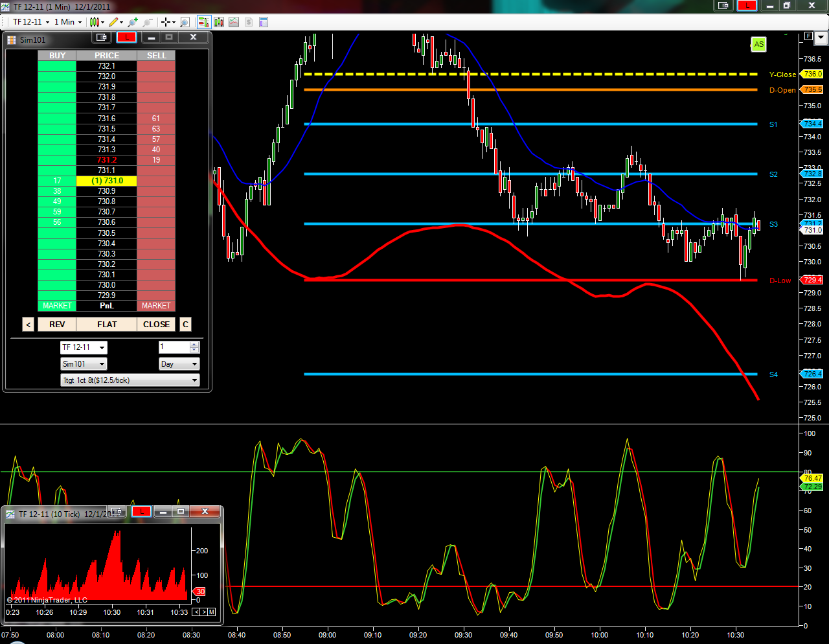Click the red sell MARKET button
829x644 pixels.
(x=156, y=306)
